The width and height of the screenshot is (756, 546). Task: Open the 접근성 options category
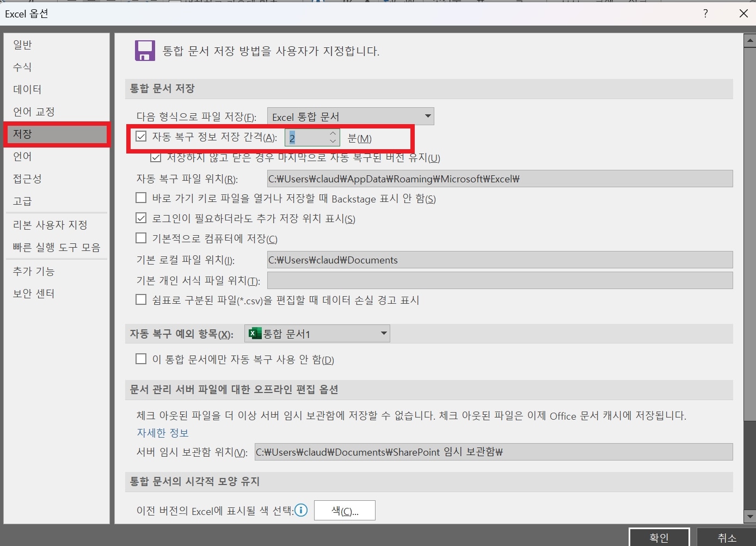click(27, 179)
